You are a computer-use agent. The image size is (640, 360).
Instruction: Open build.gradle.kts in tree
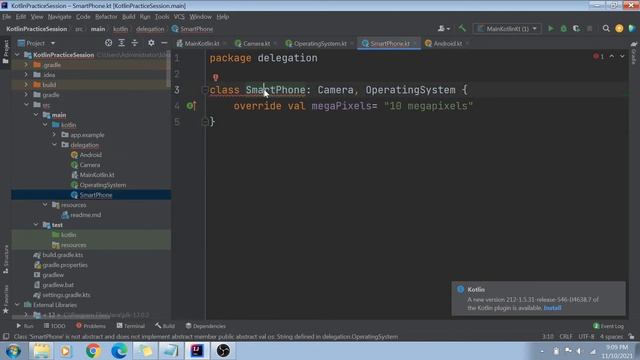[x=62, y=255]
